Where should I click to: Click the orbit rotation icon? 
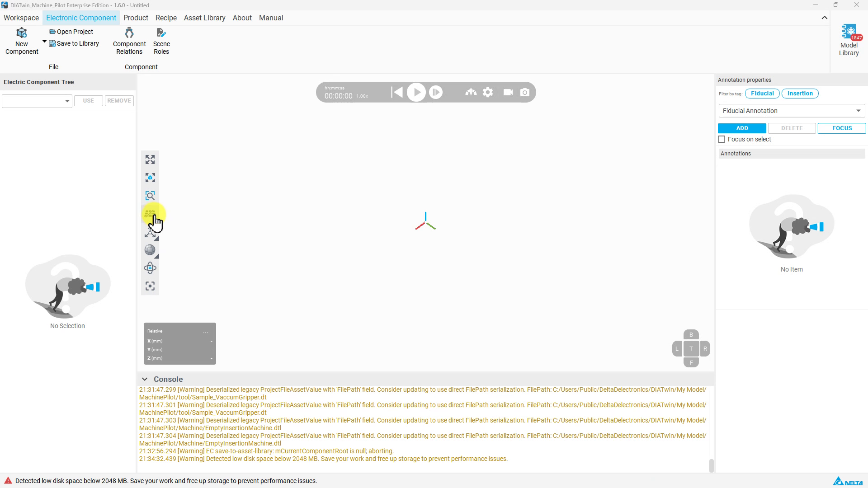(x=150, y=268)
